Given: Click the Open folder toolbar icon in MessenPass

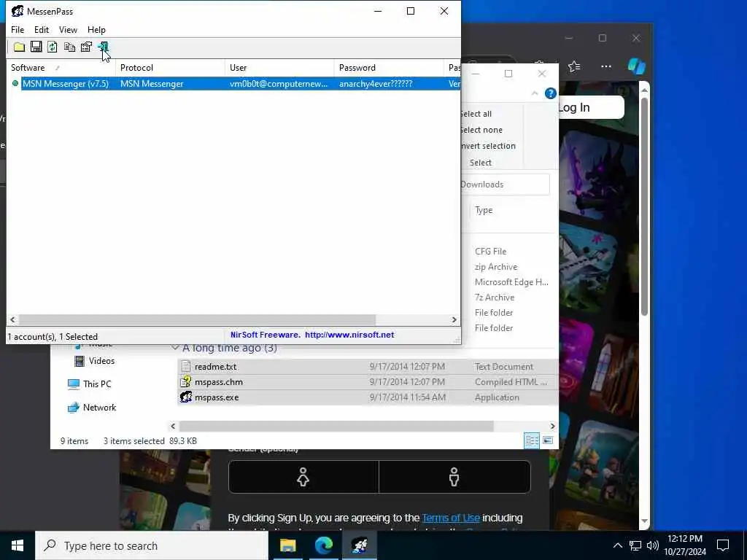Looking at the screenshot, I should click(19, 47).
